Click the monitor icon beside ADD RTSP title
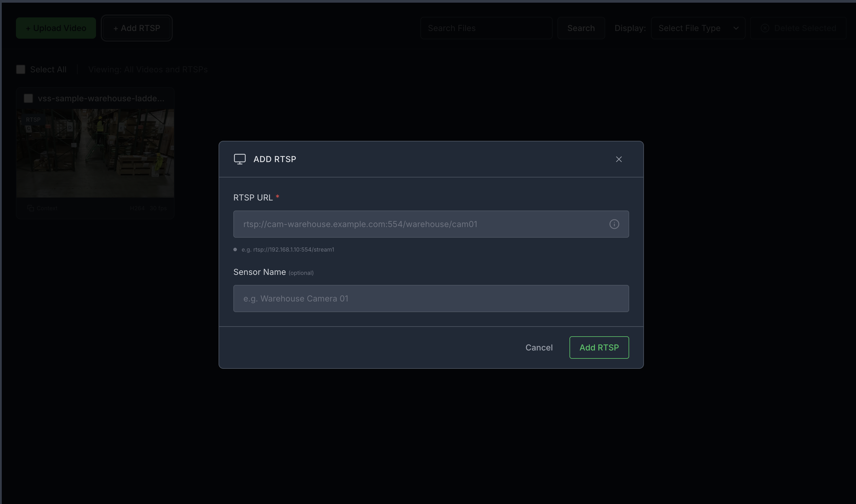 (x=240, y=159)
